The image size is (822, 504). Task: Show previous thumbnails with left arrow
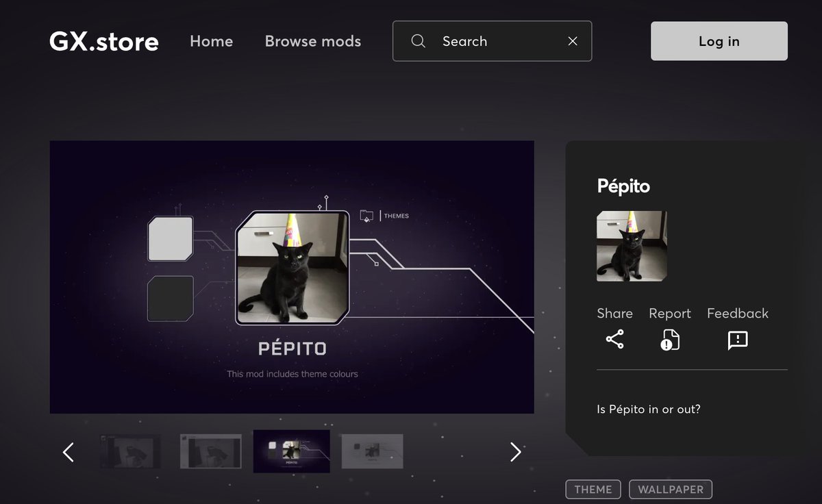[68, 452]
